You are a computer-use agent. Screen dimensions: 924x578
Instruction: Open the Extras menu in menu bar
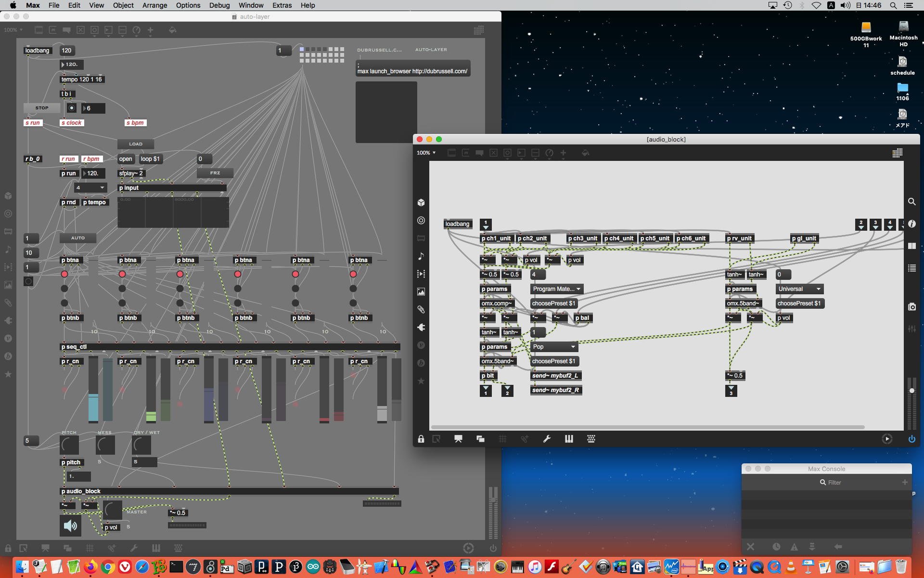(282, 5)
